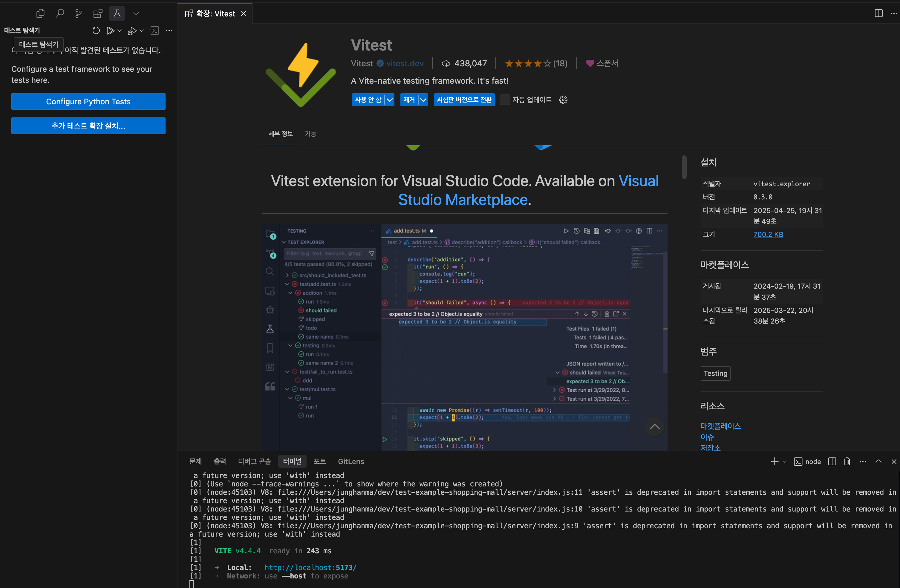Click the 테스트 탐색기 section header
The height and width of the screenshot is (588, 900).
[22, 30]
